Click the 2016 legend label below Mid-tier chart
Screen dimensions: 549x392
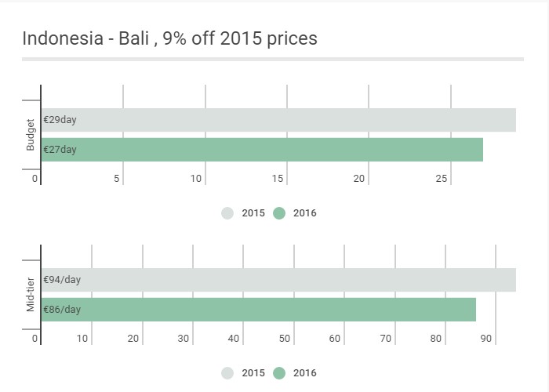pos(304,373)
